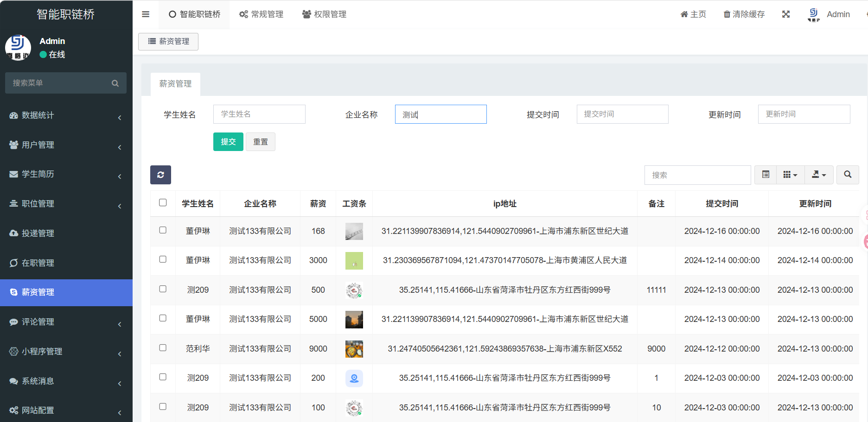Click the fullscreen icon in top bar
868x422 pixels.
click(785, 14)
